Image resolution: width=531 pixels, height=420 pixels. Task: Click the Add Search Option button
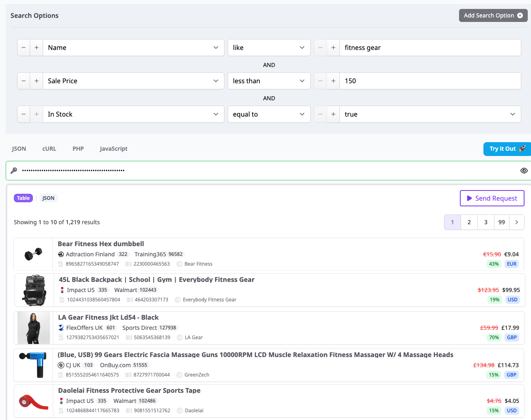(493, 15)
